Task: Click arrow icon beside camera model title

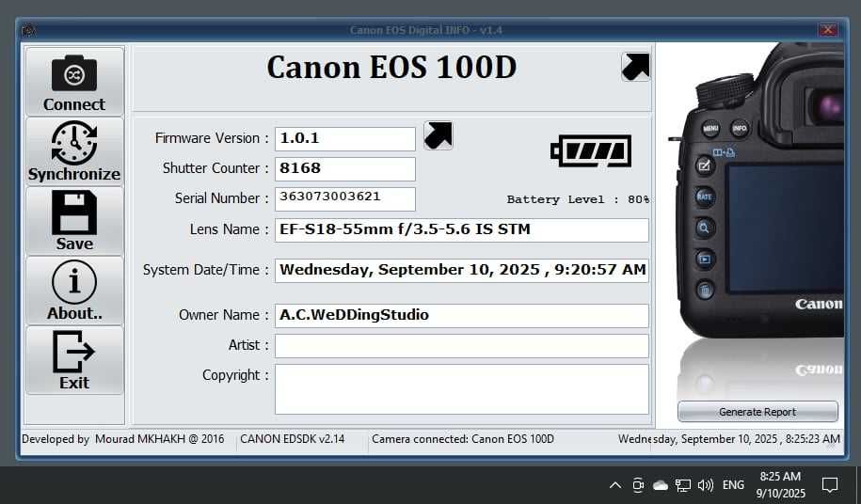Action: 636,67
